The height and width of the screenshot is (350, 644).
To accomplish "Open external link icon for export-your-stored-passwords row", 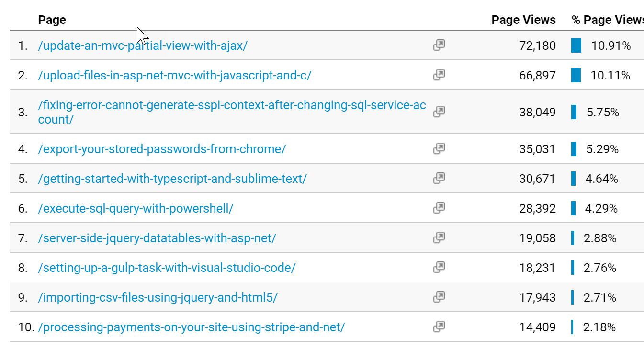I will (439, 149).
